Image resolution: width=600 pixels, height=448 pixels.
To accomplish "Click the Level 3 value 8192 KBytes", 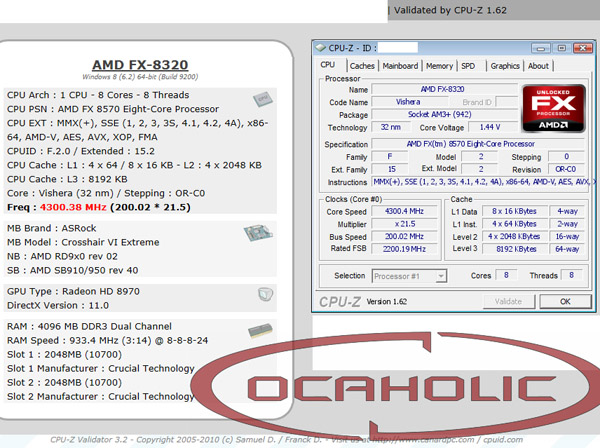I will point(514,249).
